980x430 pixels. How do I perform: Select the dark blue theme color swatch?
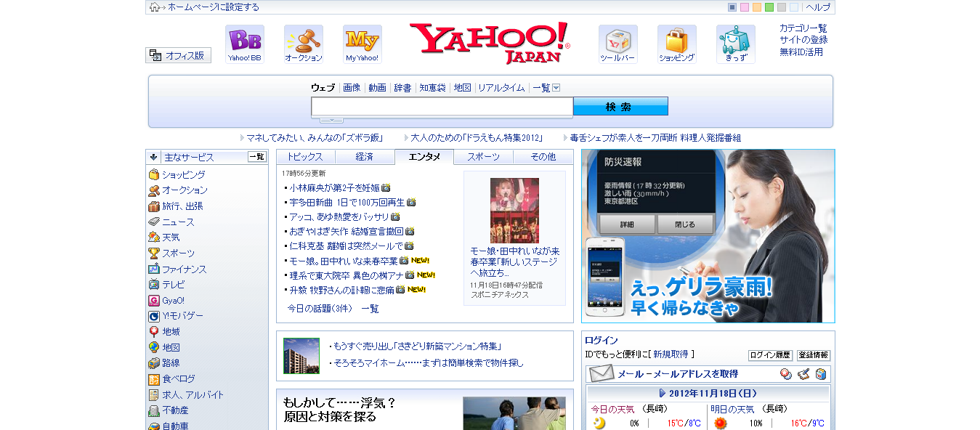click(732, 7)
